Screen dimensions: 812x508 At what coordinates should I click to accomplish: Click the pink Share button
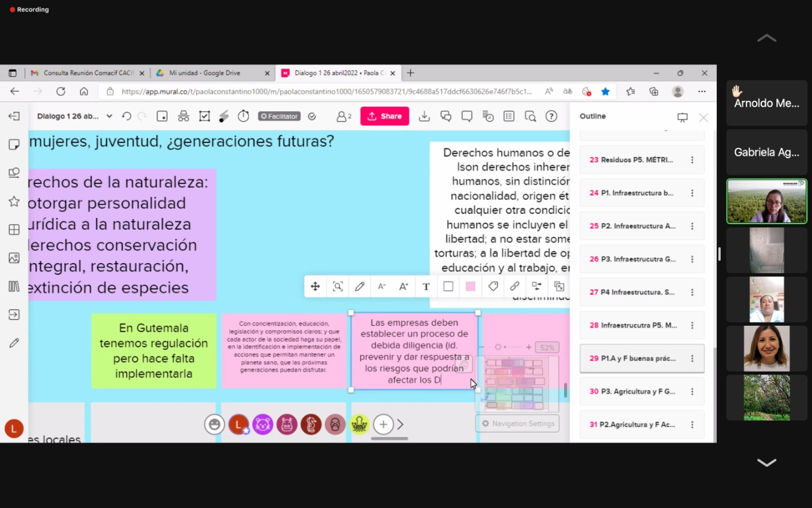(x=384, y=116)
